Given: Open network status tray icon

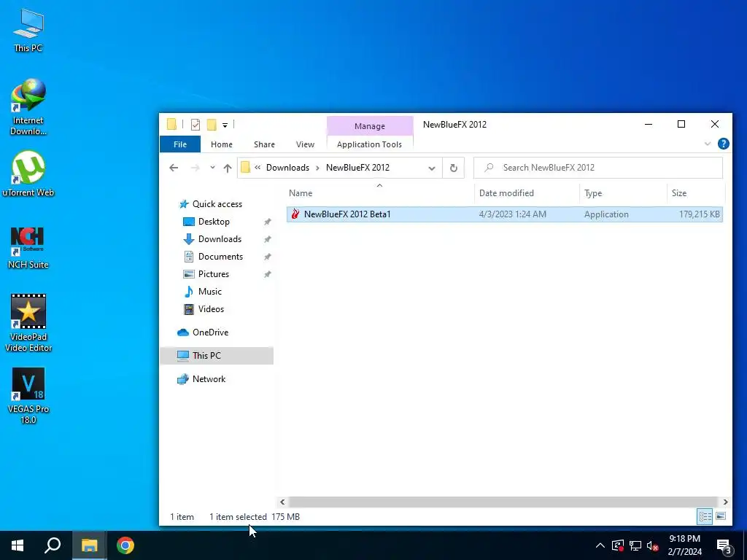Looking at the screenshot, I should coord(635,545).
